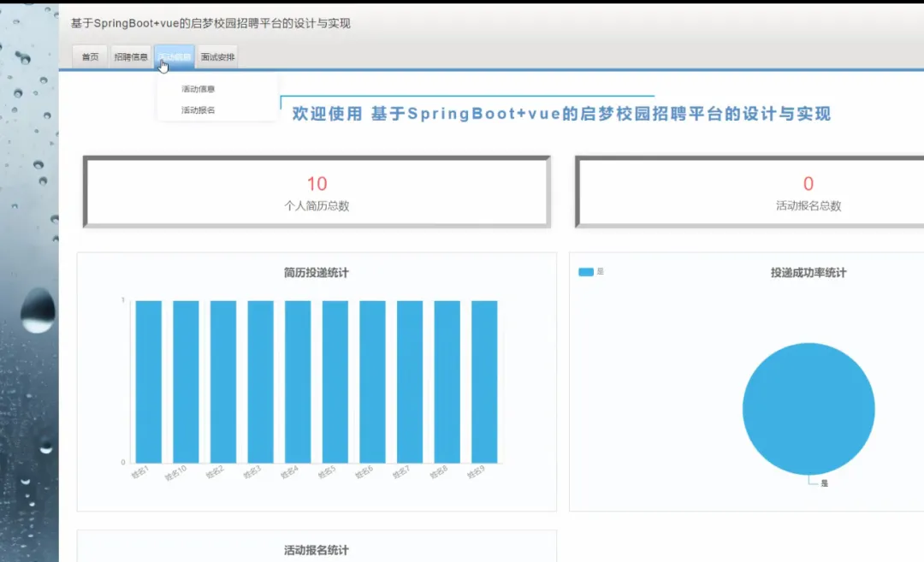Click the bar for 姓名1

tap(149, 382)
